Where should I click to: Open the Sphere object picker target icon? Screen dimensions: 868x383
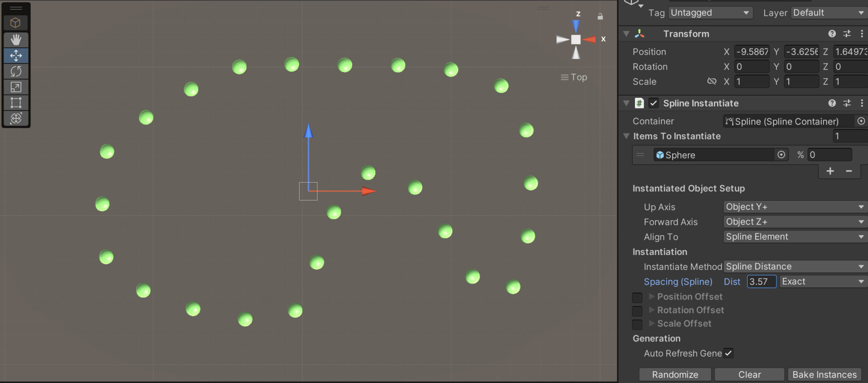click(x=781, y=155)
